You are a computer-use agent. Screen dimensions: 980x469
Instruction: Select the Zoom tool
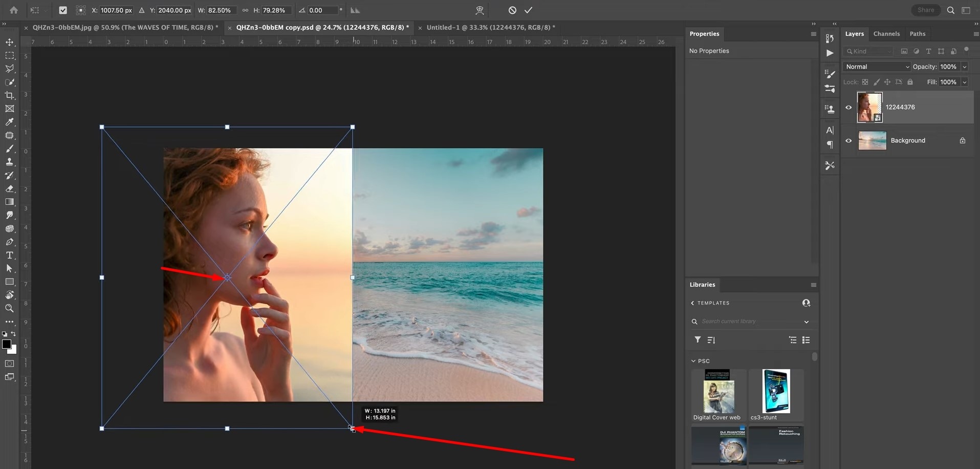pyautogui.click(x=10, y=308)
